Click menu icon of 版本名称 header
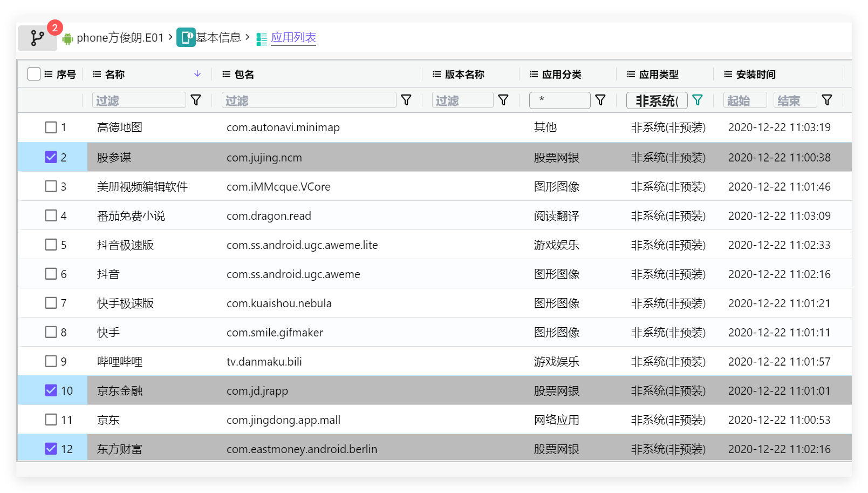 click(x=437, y=75)
